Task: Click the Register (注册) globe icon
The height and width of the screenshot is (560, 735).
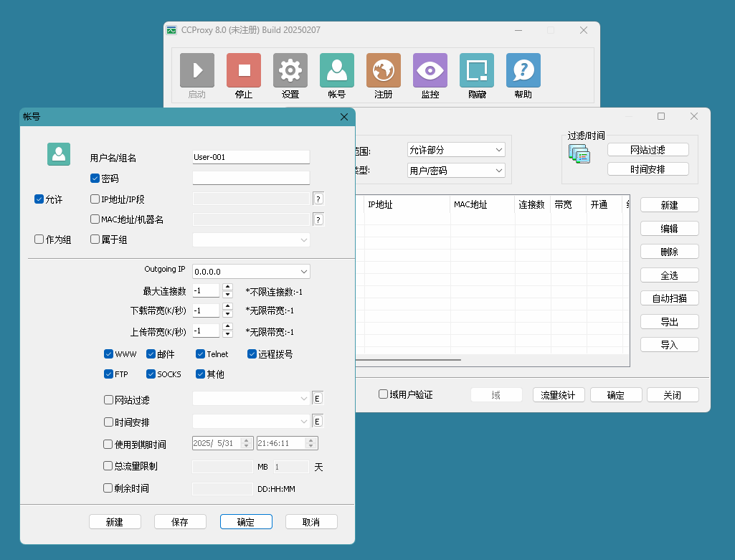Action: point(384,70)
